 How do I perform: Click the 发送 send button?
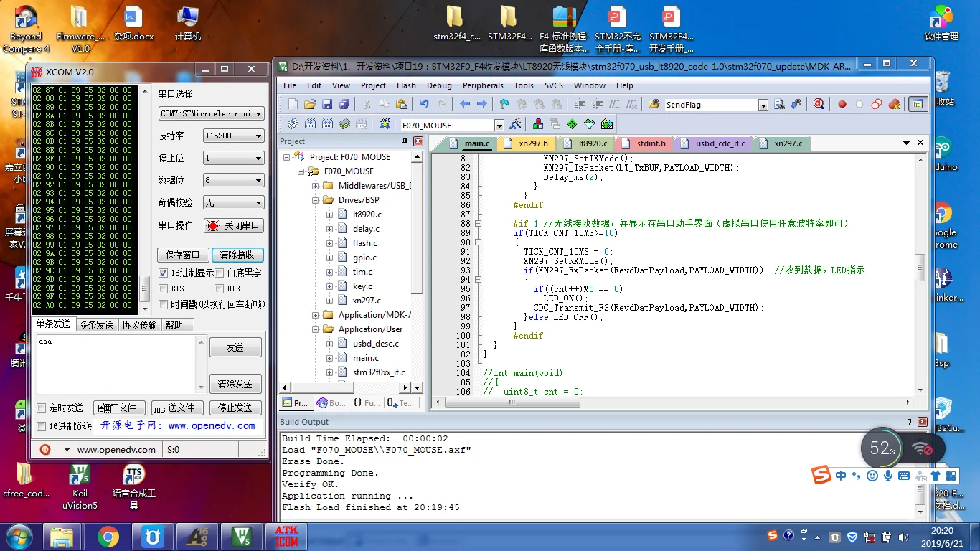(x=235, y=347)
